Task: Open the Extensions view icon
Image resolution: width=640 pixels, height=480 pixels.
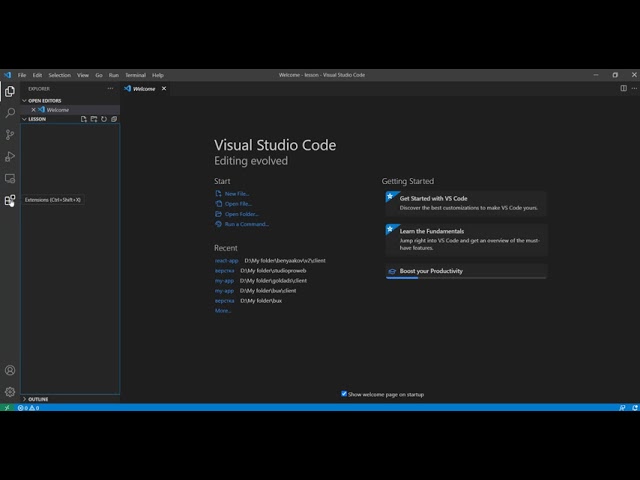Action: click(x=10, y=200)
